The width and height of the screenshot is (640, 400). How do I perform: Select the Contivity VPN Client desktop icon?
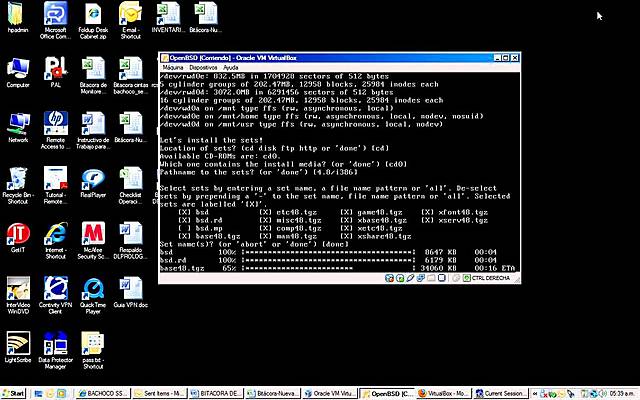click(56, 296)
